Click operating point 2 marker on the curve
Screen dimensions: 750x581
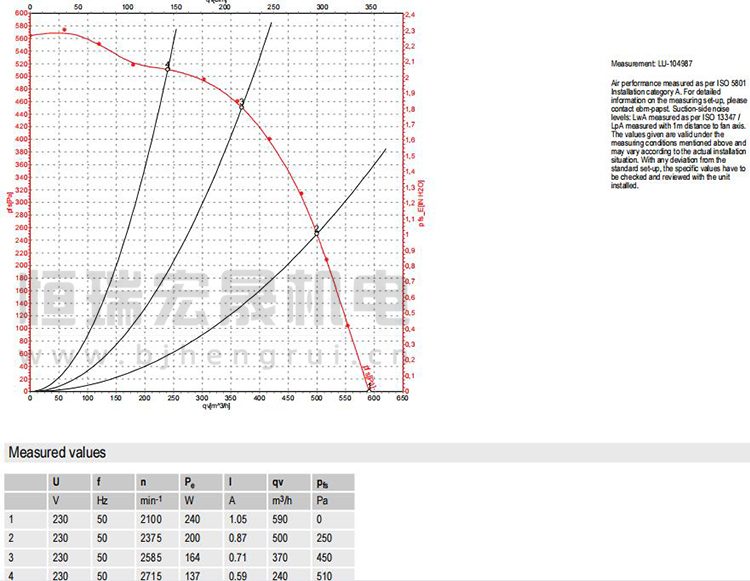point(317,231)
